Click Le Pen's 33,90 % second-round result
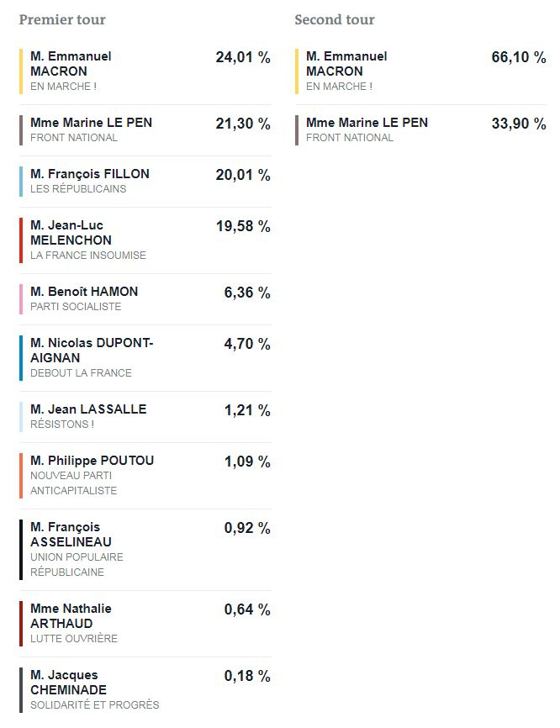Screen dimensions: 560x728 pyautogui.click(x=518, y=124)
